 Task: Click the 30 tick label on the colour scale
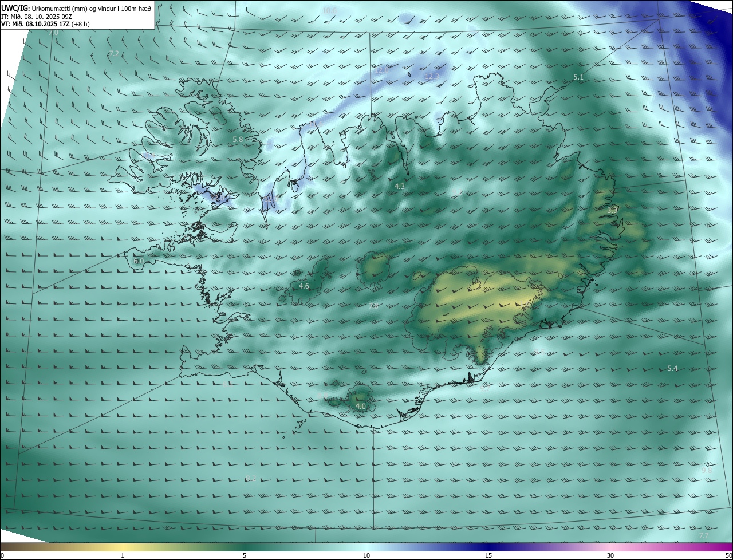coord(610,555)
